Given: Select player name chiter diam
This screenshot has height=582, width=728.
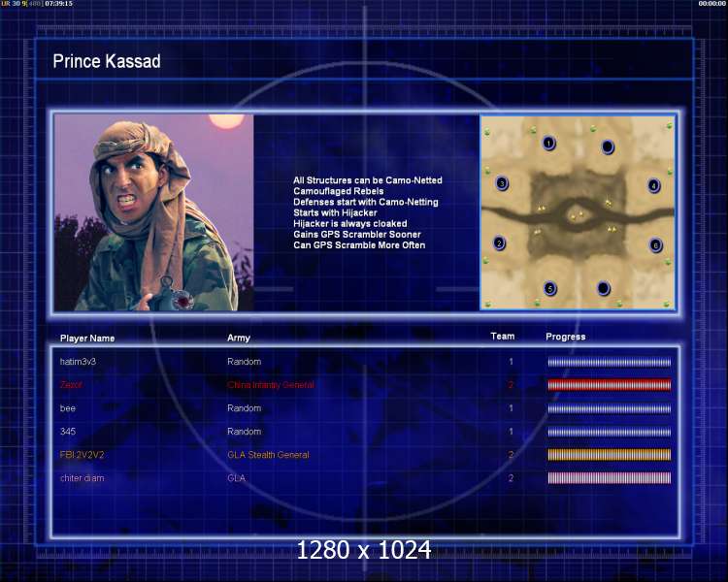Looking at the screenshot, I should (x=83, y=478).
